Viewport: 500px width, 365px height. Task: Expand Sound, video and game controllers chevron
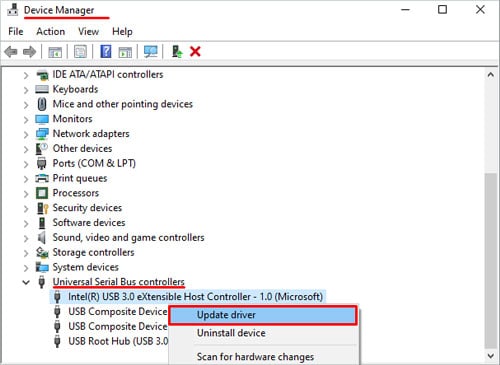click(x=26, y=238)
